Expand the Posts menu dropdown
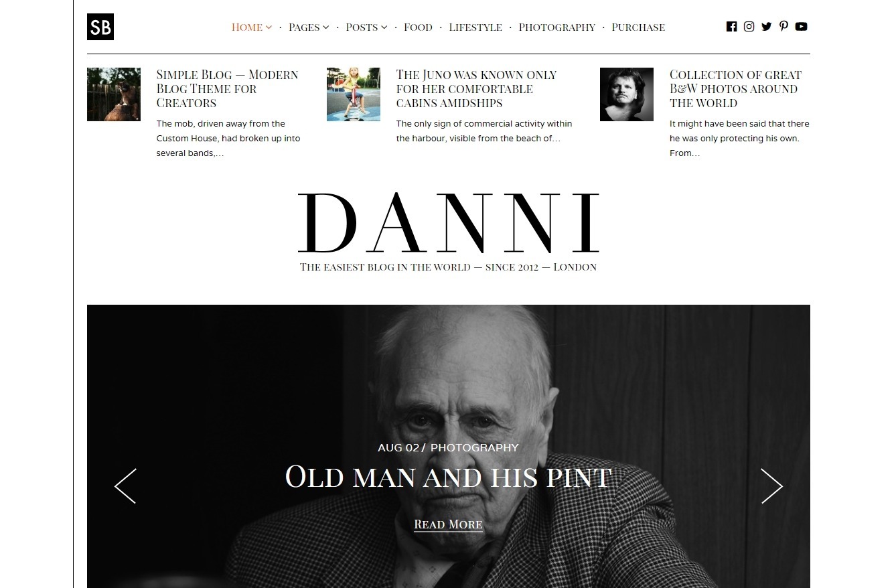Image resolution: width=896 pixels, height=588 pixels. 366,27
